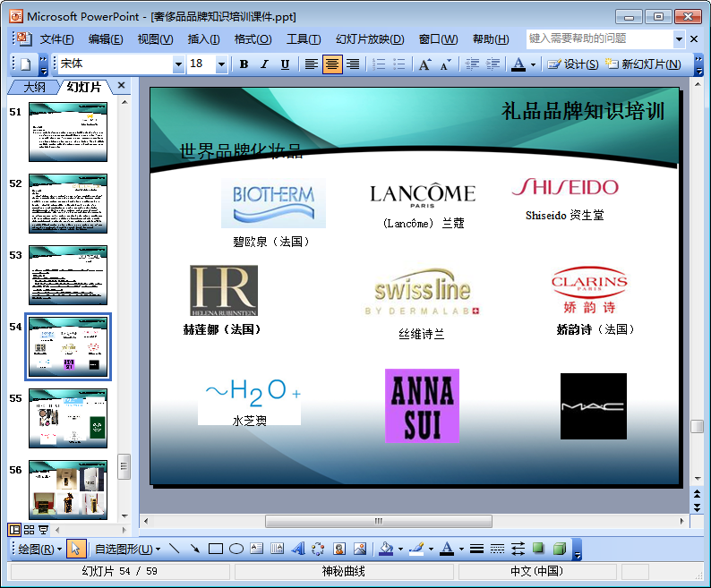Image resolution: width=711 pixels, height=588 pixels.
Task: Click the help question input box
Action: pyautogui.click(x=599, y=39)
